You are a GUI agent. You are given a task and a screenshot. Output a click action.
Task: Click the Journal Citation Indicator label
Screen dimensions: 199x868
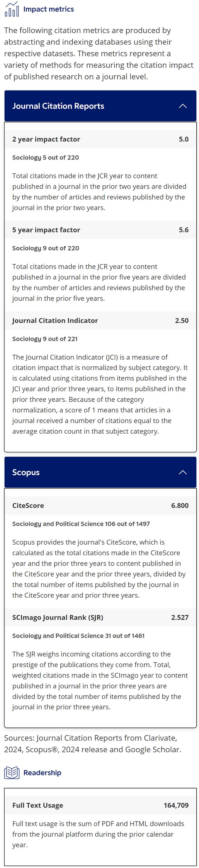(x=55, y=321)
